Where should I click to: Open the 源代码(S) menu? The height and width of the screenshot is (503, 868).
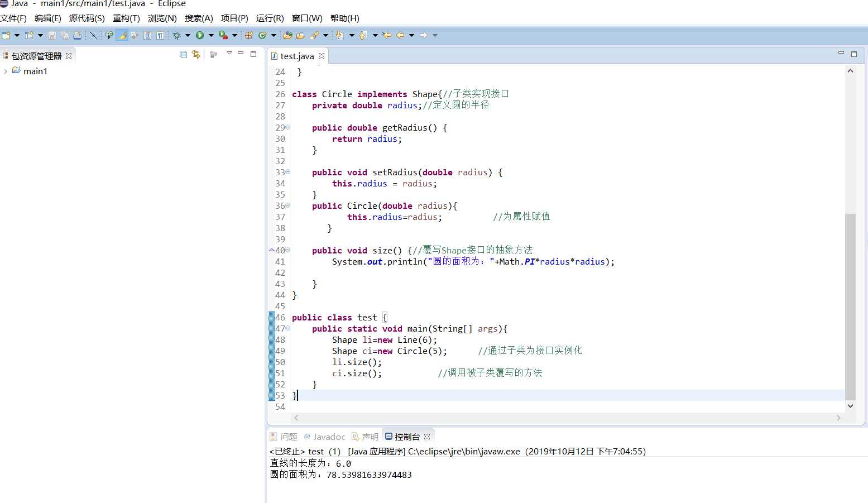(87, 18)
